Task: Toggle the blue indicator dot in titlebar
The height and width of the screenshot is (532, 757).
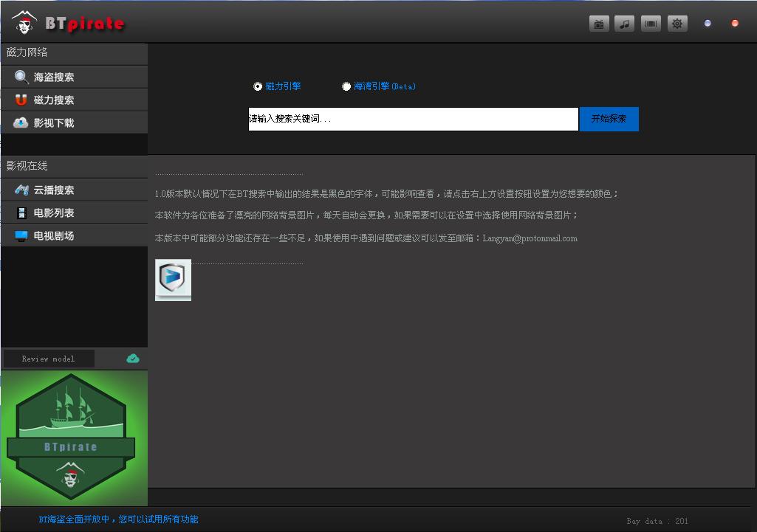Action: tap(707, 23)
